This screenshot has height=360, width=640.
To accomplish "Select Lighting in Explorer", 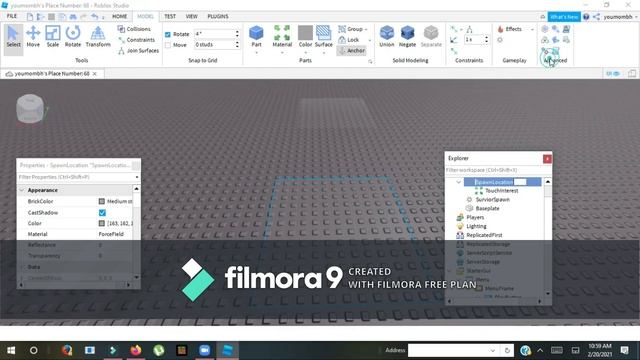I will 471,226.
